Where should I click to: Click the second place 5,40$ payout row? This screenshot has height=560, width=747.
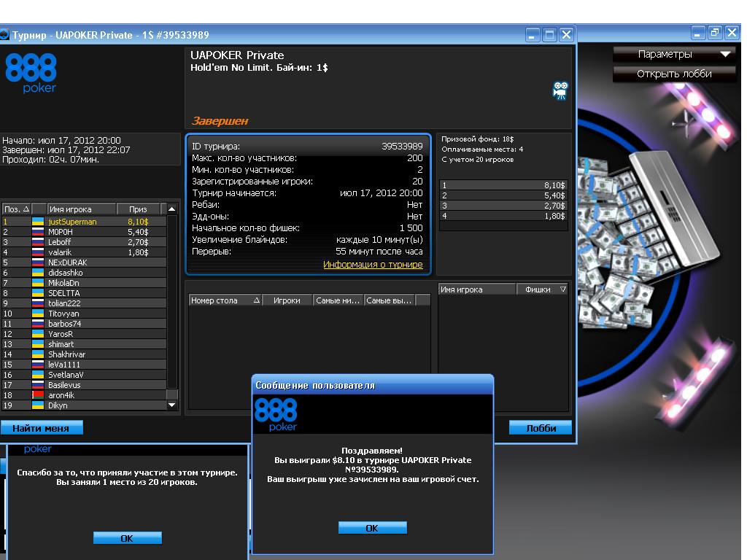503,195
